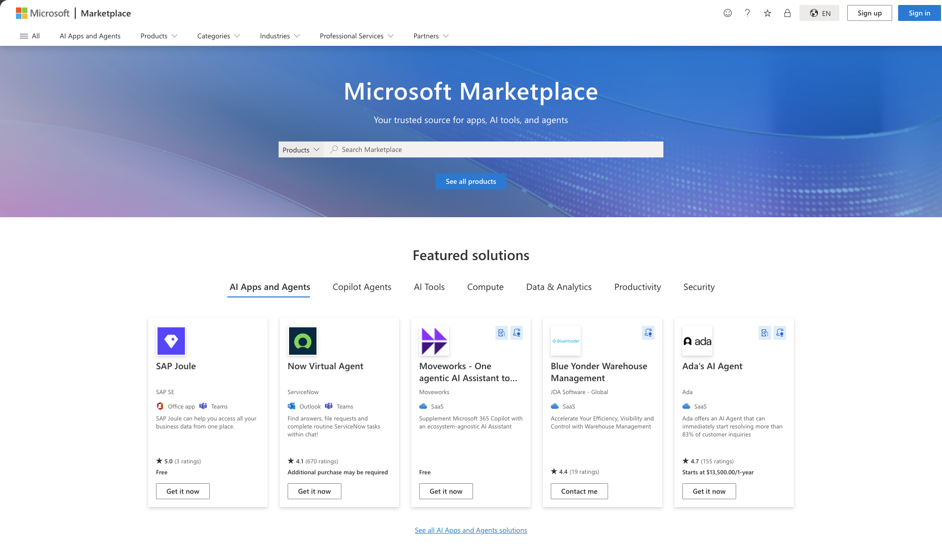Focus the Search Marketplace input field
The image size is (942, 560).
pyautogui.click(x=493, y=149)
